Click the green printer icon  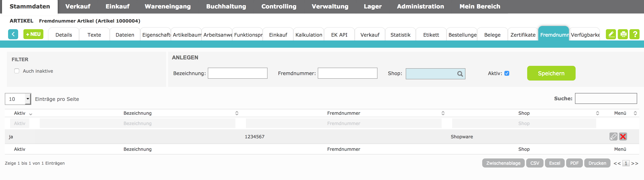coord(623,34)
